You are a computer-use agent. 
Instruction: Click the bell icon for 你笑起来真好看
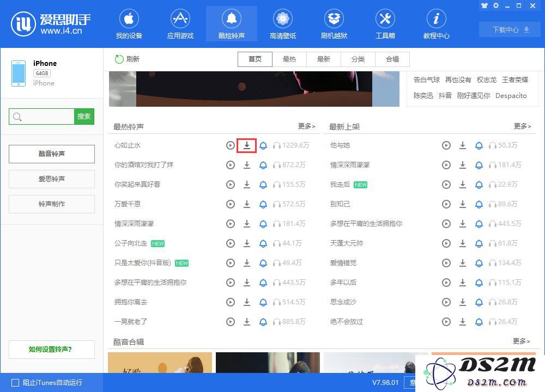click(263, 185)
